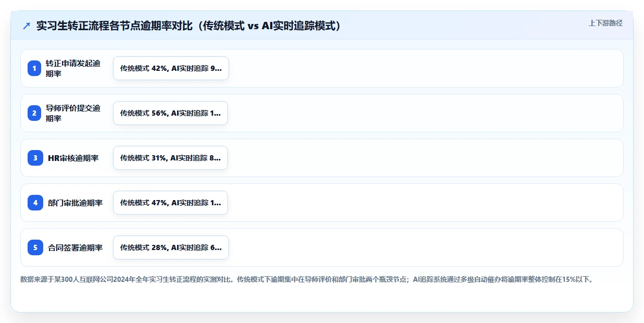Click the number 5 step badge

pyautogui.click(x=35, y=247)
